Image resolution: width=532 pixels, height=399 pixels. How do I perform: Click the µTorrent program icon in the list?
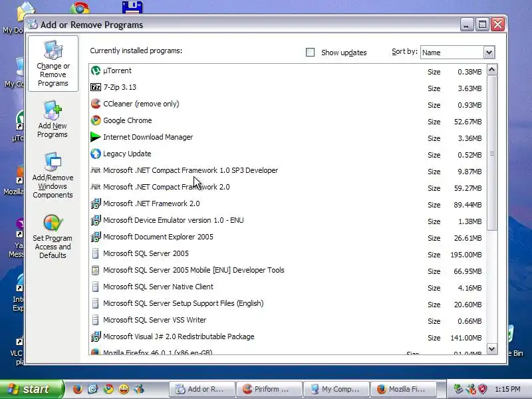96,70
